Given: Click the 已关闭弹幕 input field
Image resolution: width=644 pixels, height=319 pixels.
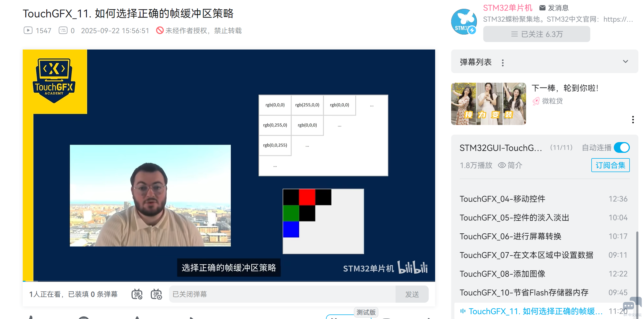Looking at the screenshot, I should (282, 294).
